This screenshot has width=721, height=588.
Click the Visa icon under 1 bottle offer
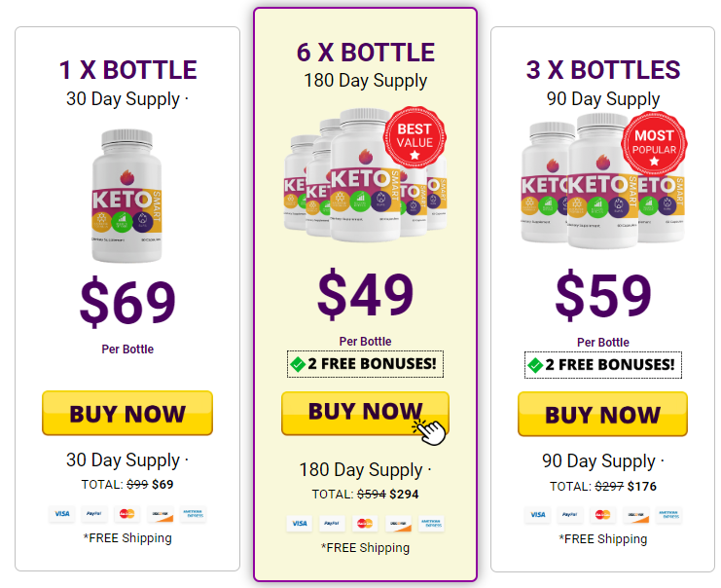point(62,513)
